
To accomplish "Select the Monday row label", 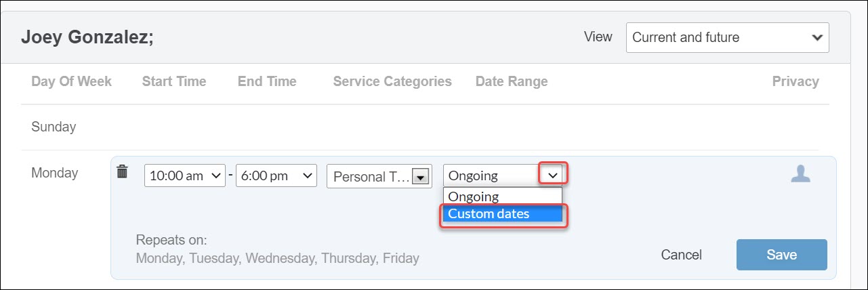I will click(x=54, y=173).
